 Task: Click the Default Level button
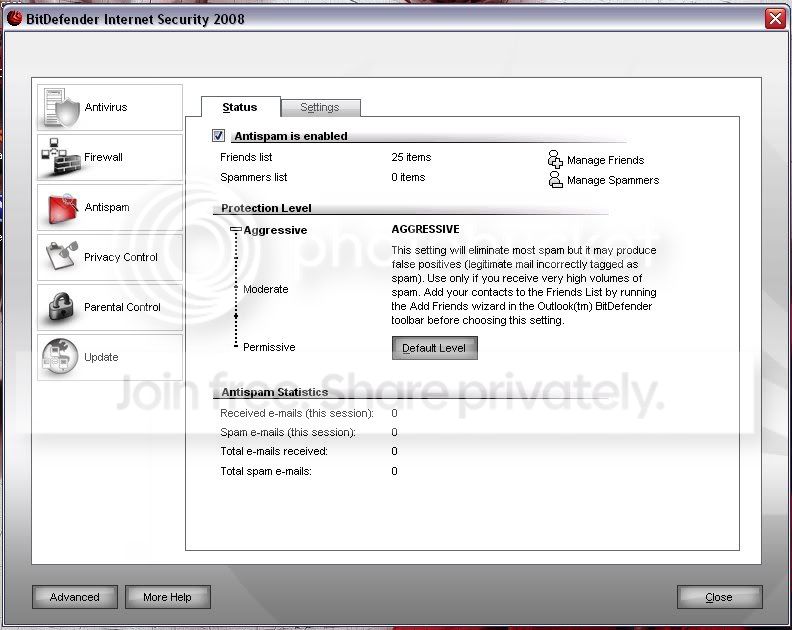(434, 348)
